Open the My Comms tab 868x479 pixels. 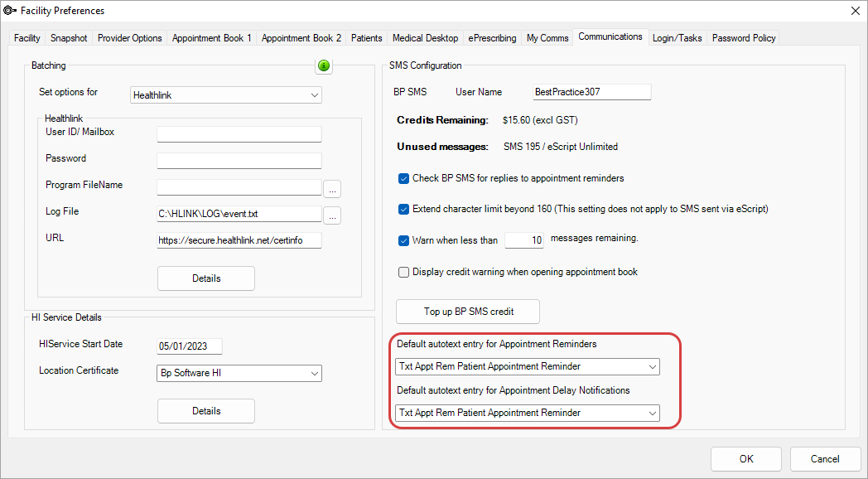[547, 38]
